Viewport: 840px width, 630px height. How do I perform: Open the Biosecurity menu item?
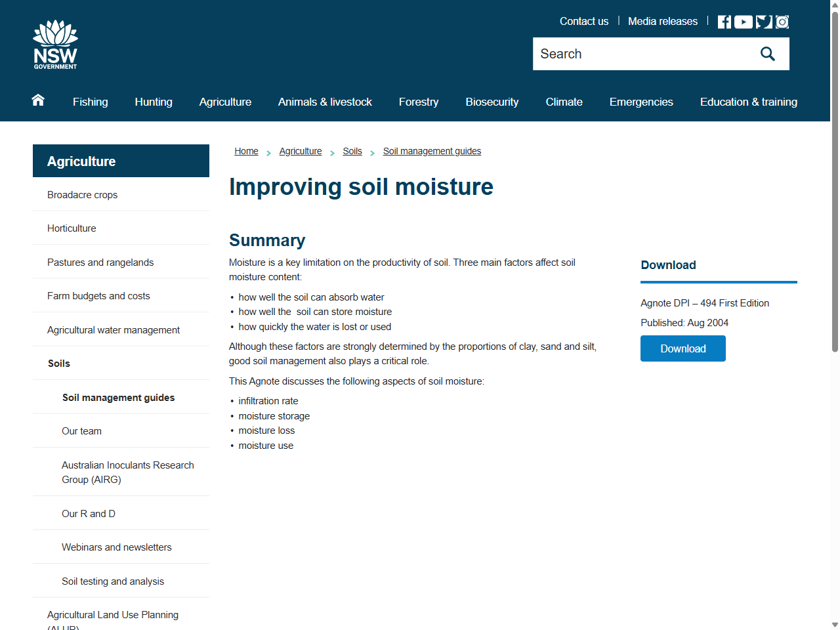point(492,102)
